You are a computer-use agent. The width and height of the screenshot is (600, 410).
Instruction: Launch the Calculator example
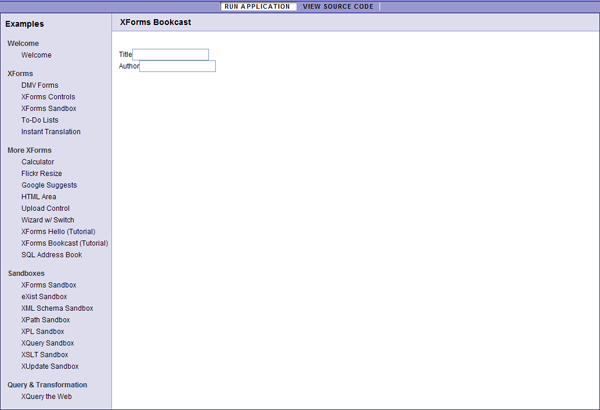tap(38, 162)
